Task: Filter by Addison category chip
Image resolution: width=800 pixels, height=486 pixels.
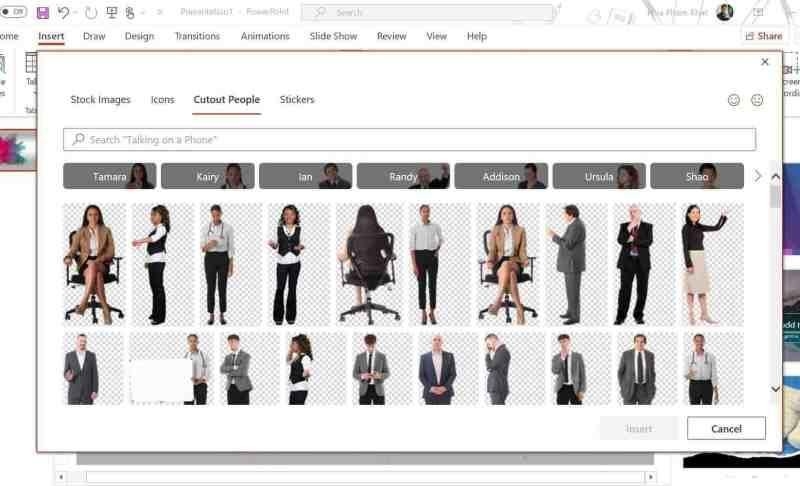Action: tap(501, 176)
